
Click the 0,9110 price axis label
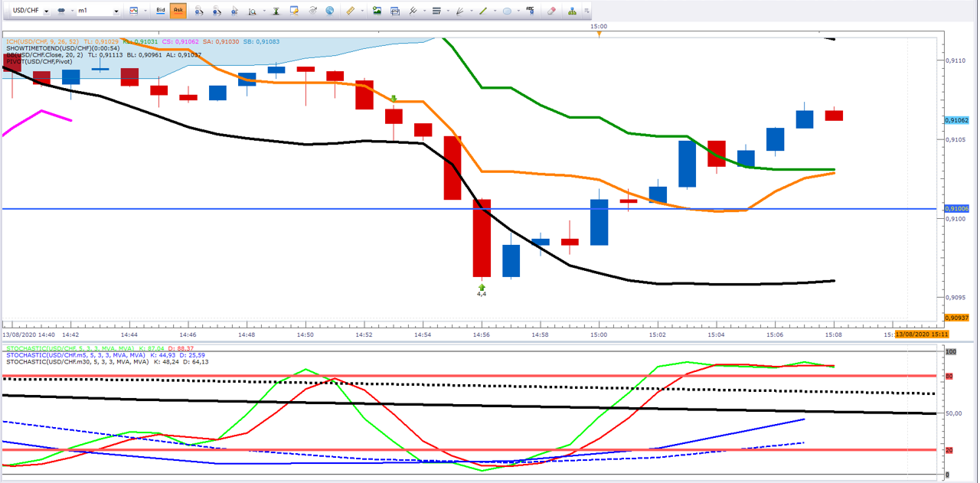tap(954, 60)
